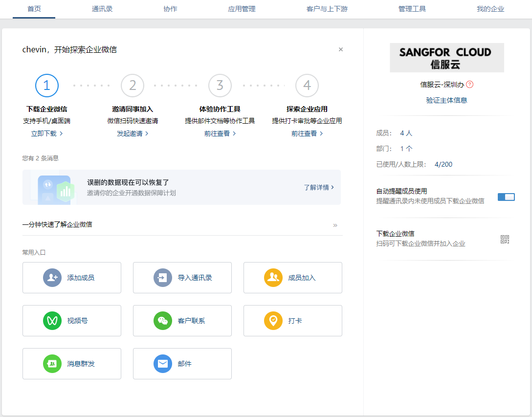Open 了解详情 on the data recovery banner

click(x=319, y=187)
